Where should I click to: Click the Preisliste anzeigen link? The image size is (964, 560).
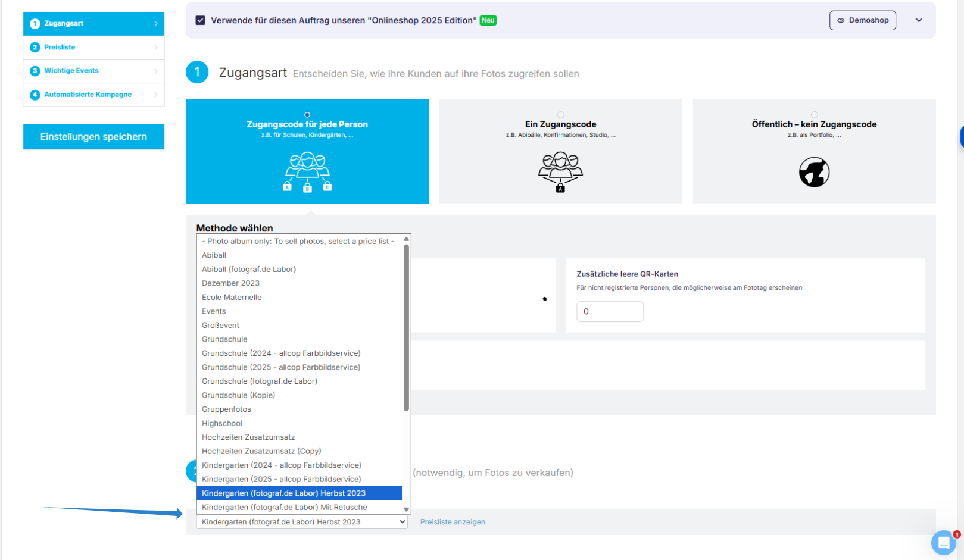coord(453,522)
